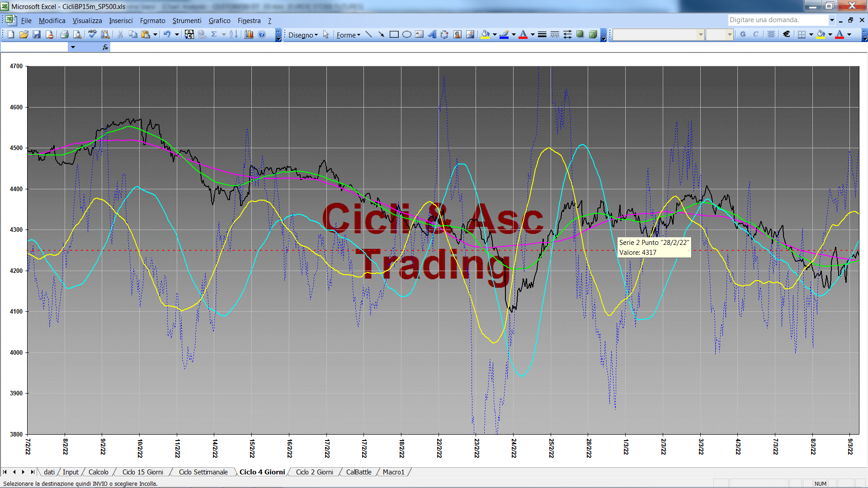Open the Research binoculars tool
Screen dimensions: 868x488
point(105,34)
